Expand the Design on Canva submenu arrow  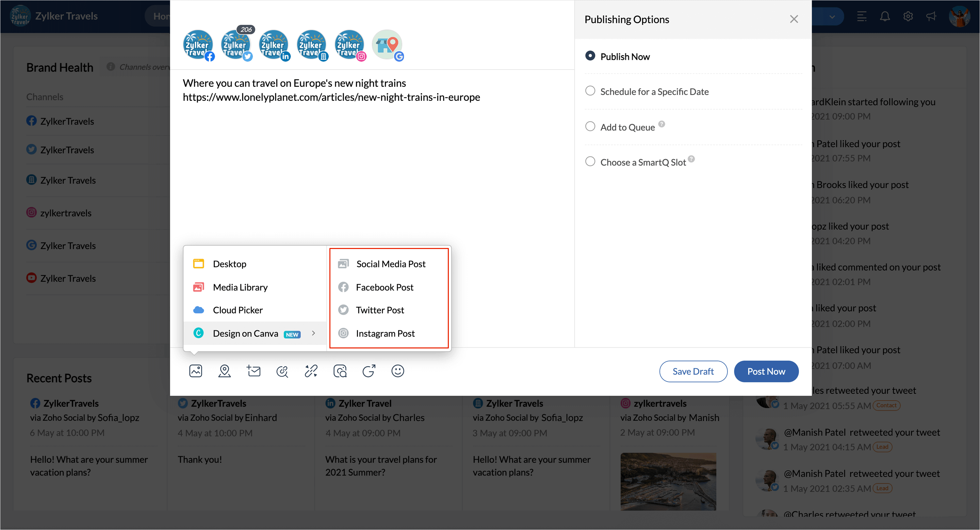pyautogui.click(x=313, y=333)
